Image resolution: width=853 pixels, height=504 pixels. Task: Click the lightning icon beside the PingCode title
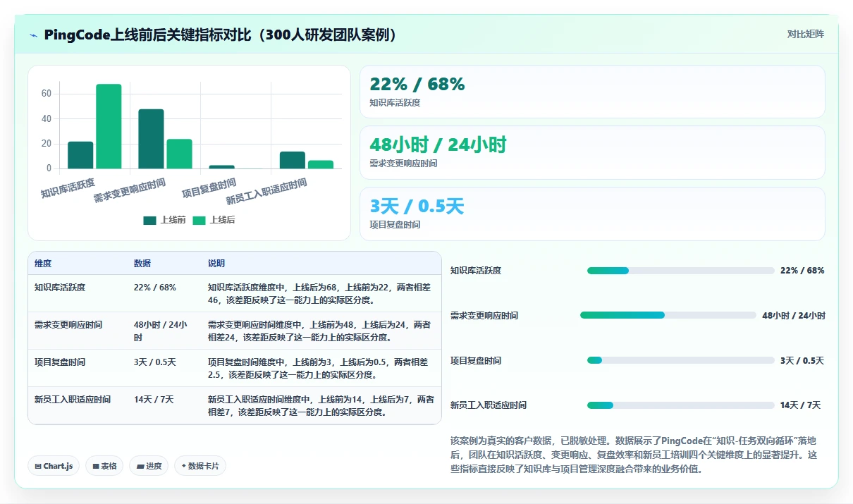33,35
